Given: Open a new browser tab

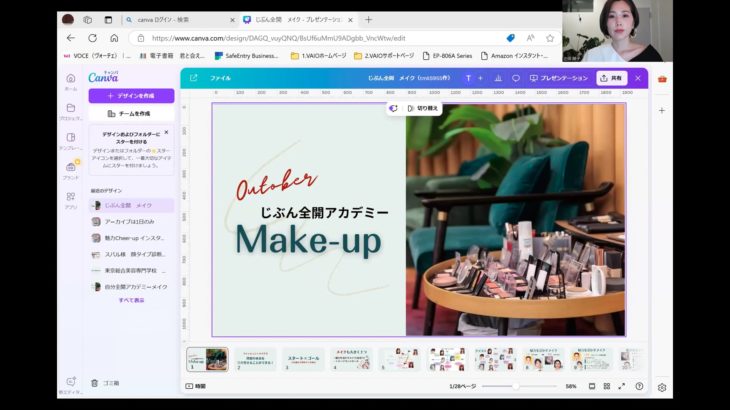Looking at the screenshot, I should pos(368,20).
